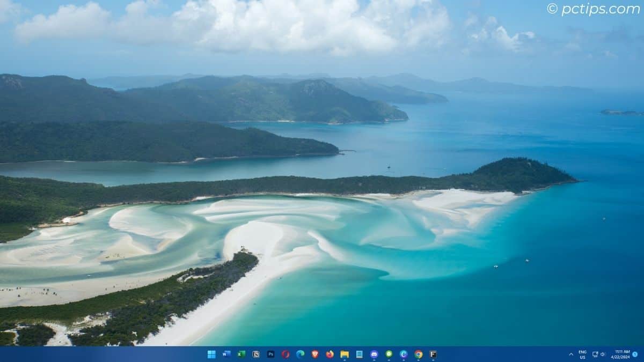The height and width of the screenshot is (362, 644).
Task: Open Microsoft Word from the taskbar
Action: click(226, 354)
